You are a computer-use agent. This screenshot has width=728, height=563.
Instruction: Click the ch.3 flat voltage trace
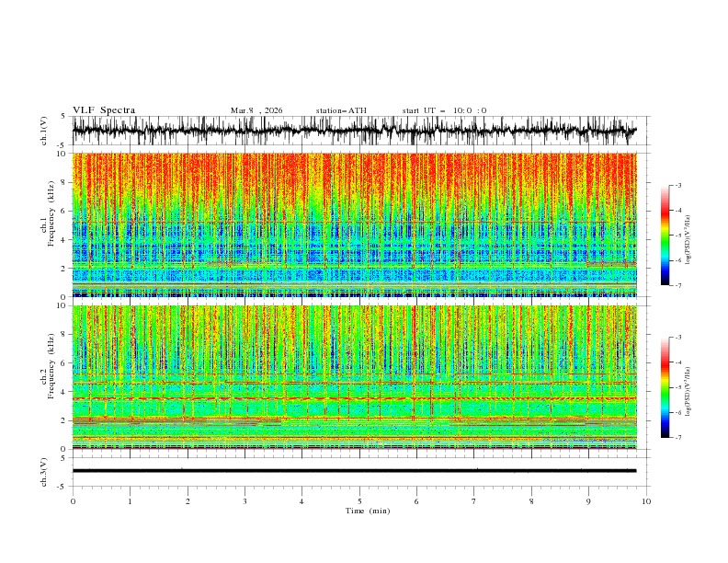coord(354,471)
